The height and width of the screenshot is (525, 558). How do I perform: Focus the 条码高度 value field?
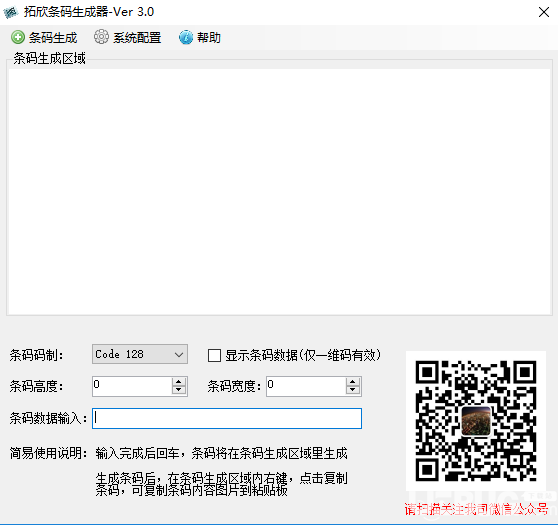pos(132,386)
